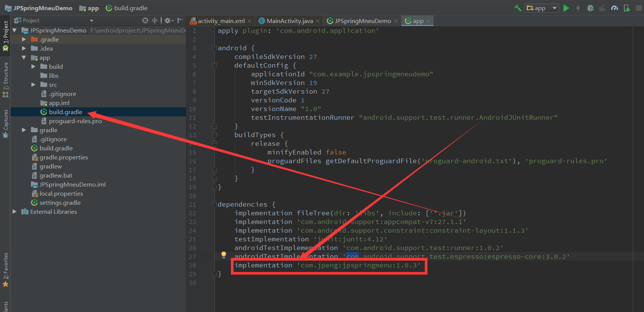Open the Project panel gear settings
The image size is (644, 312).
tap(169, 20)
